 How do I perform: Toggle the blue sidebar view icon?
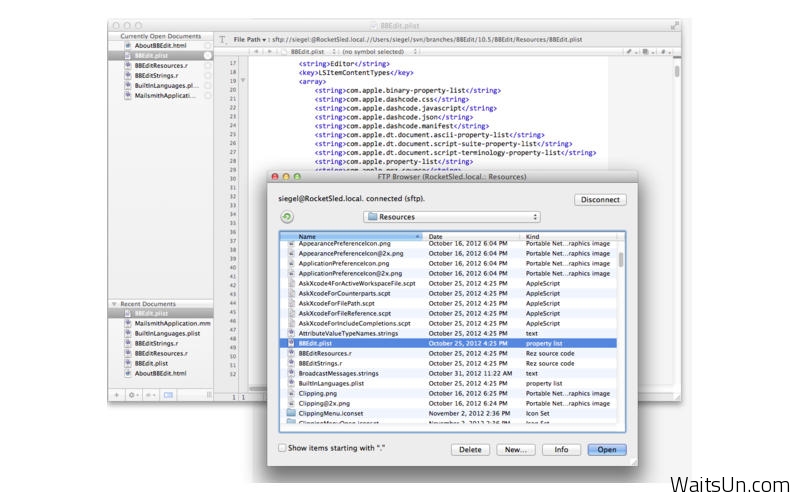[x=168, y=395]
